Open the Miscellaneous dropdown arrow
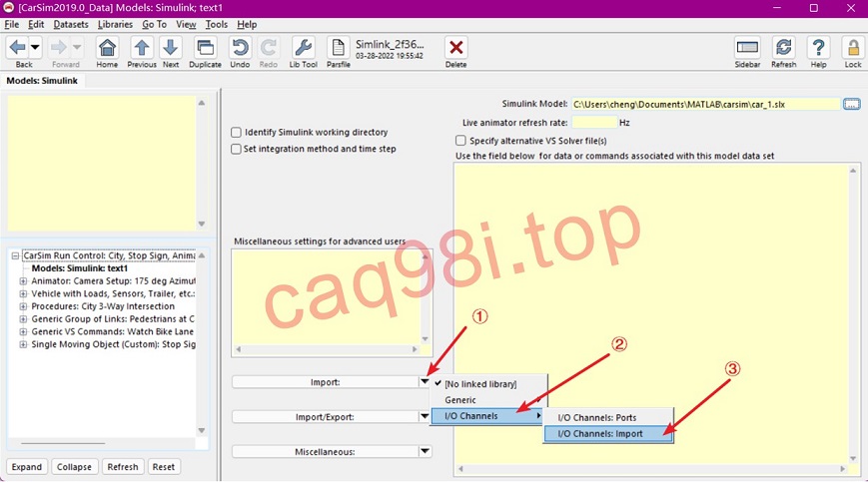 (425, 452)
